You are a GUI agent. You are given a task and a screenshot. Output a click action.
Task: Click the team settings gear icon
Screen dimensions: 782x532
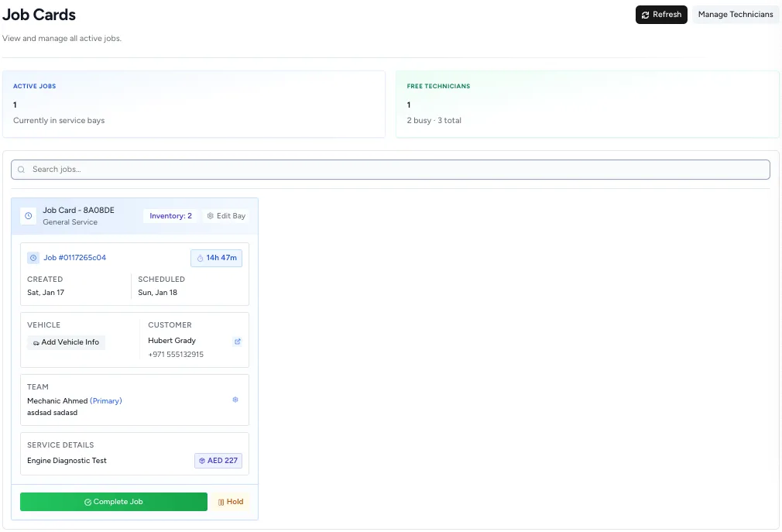tap(235, 400)
